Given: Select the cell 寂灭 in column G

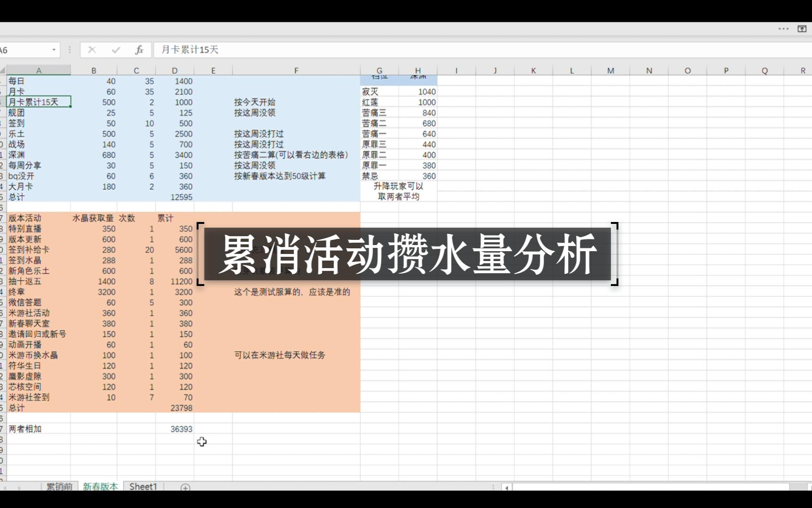Looking at the screenshot, I should coord(379,92).
